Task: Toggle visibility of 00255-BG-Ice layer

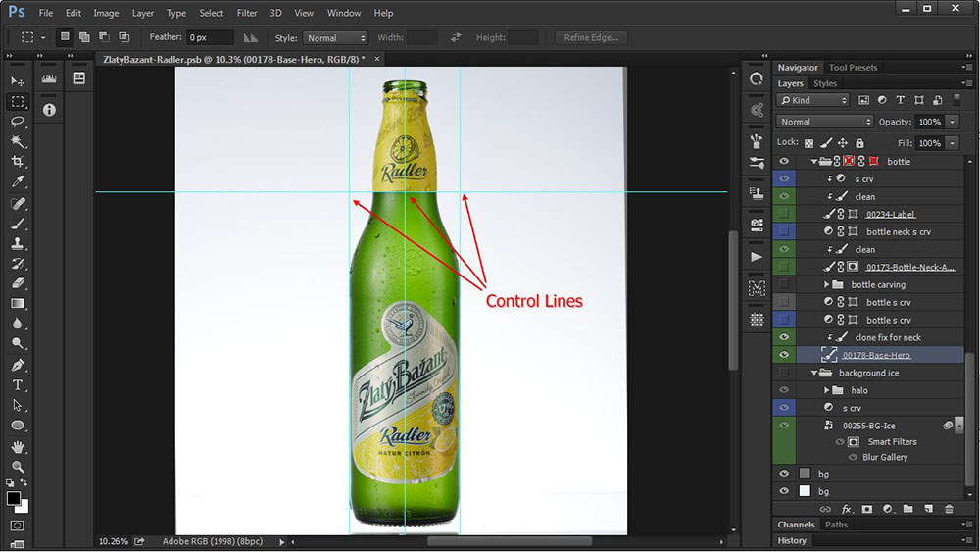Action: pos(784,426)
